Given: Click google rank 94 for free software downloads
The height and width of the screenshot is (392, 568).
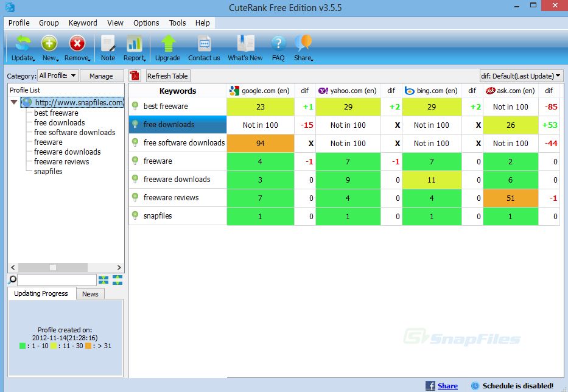Looking at the screenshot, I should click(261, 143).
